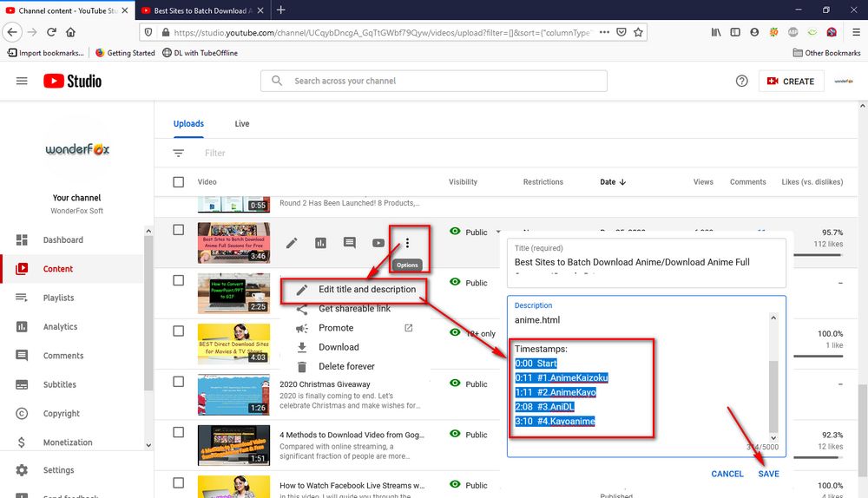
Task: Check the box for the Batch Download Anime video
Action: 178,230
